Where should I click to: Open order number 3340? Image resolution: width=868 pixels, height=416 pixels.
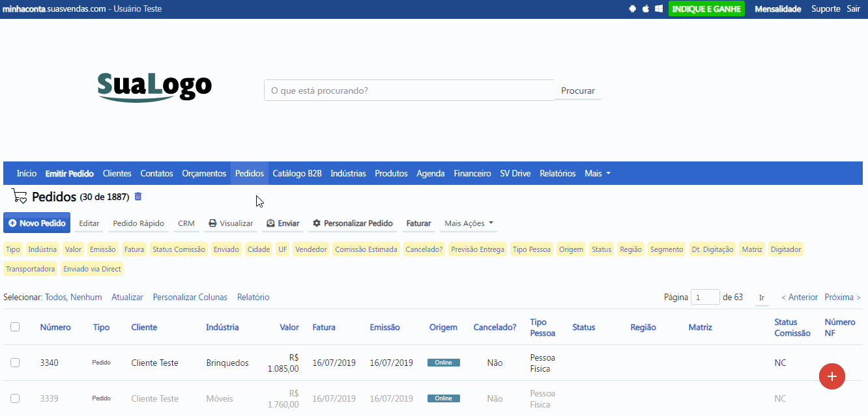point(49,363)
